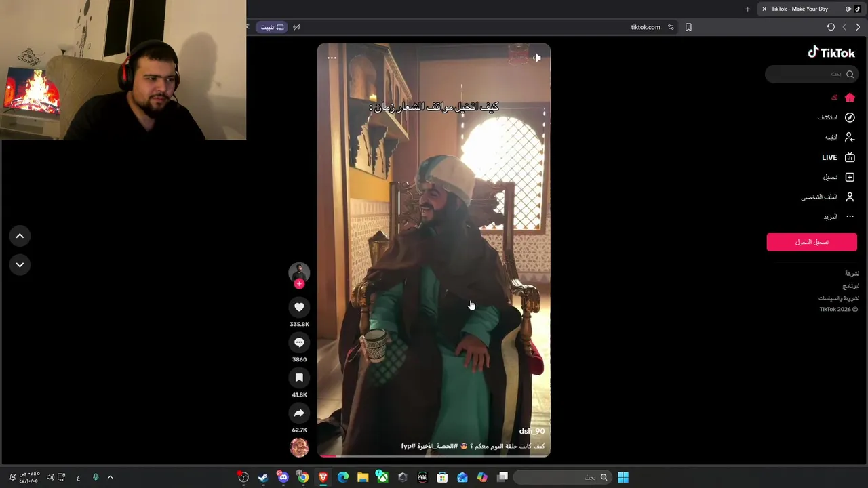The height and width of the screenshot is (488, 868).
Task: Toggle video mute speaker icon
Action: 536,58
